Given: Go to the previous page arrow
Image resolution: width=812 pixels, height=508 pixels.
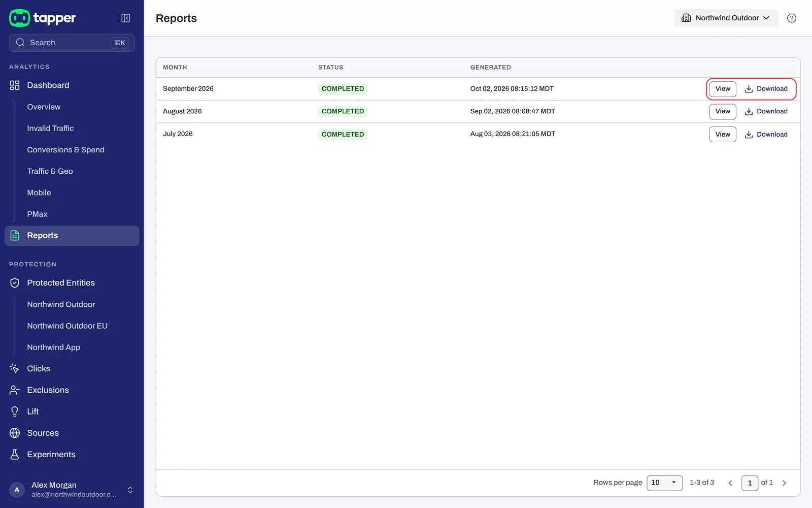Looking at the screenshot, I should [x=730, y=483].
